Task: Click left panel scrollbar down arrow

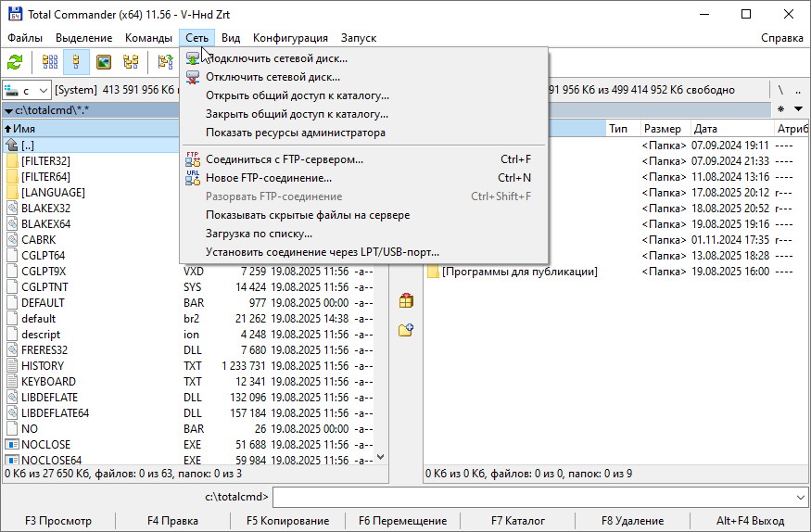Action: 381,457
